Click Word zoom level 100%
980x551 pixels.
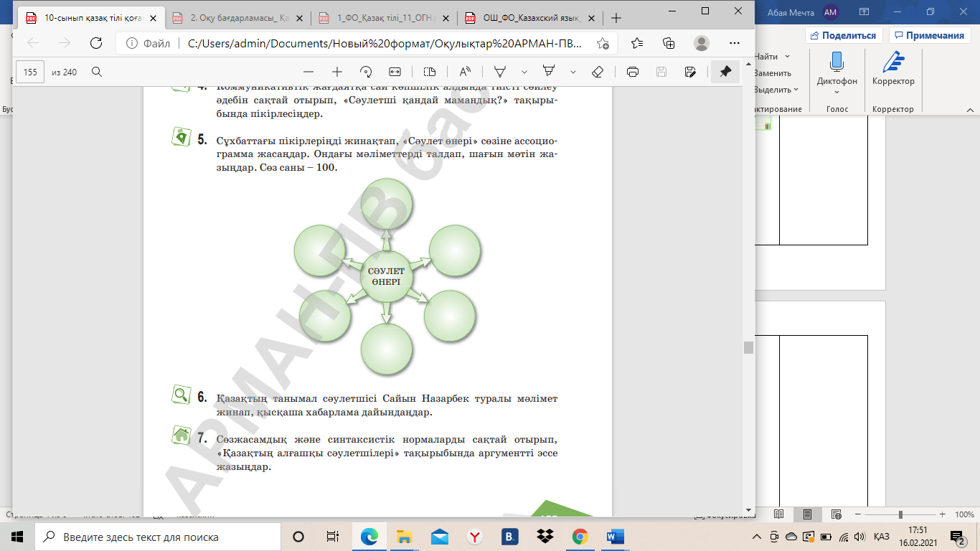[x=964, y=514]
